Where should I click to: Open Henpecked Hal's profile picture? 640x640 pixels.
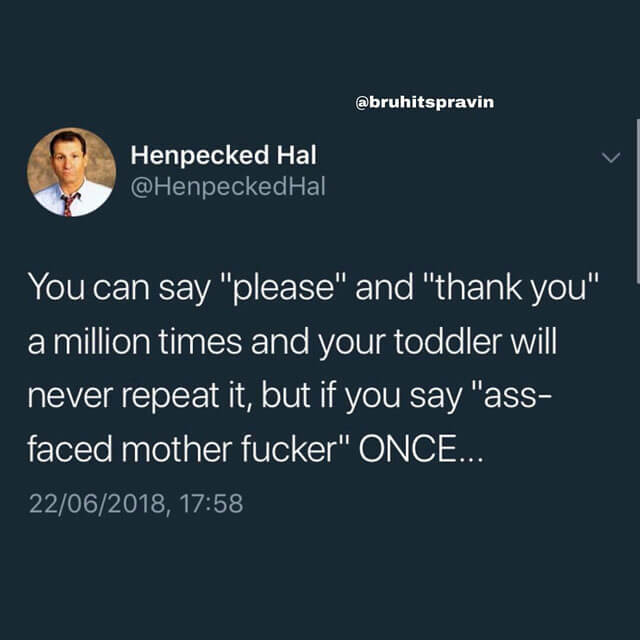(x=71, y=172)
